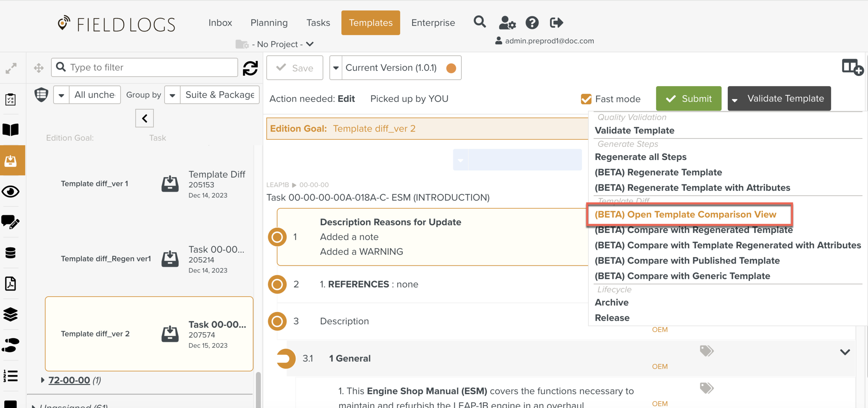Toggle the Fast mode checkbox
The image size is (868, 408).
tap(586, 99)
